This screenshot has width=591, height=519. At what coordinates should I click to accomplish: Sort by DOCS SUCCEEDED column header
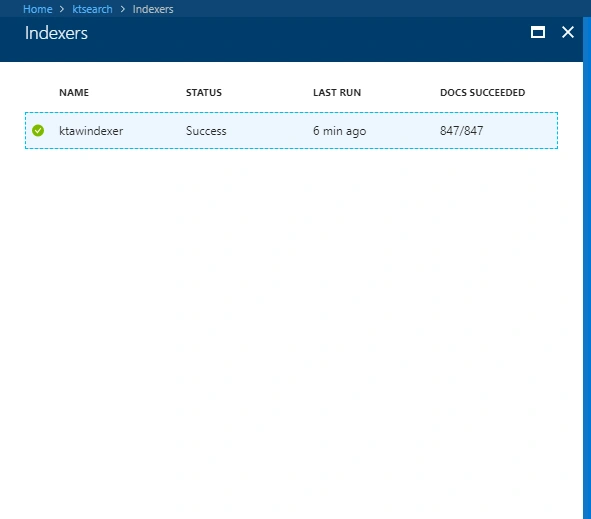tap(482, 93)
